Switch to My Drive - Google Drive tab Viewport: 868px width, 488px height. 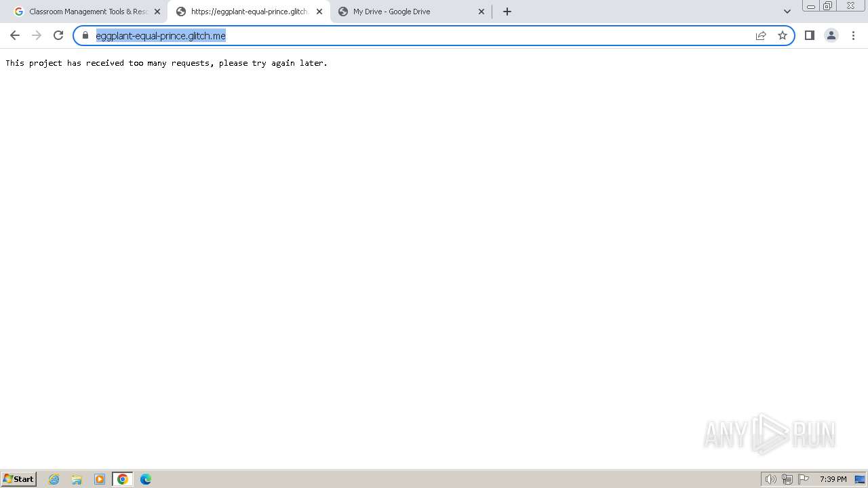tap(411, 12)
